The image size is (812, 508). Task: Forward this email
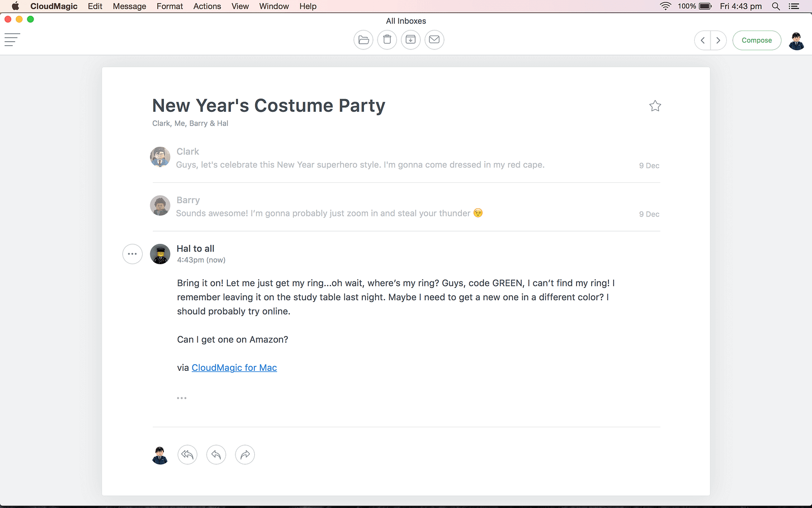(x=245, y=455)
